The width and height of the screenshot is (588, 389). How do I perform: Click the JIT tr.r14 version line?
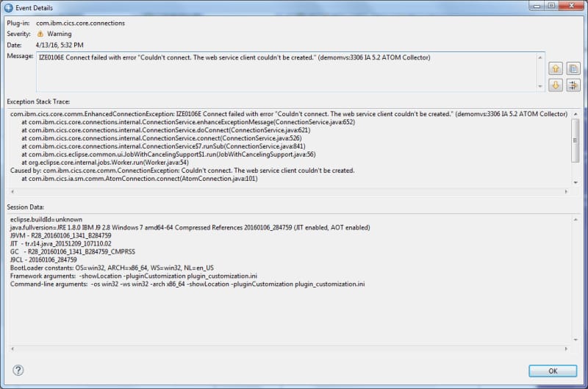tap(61, 243)
